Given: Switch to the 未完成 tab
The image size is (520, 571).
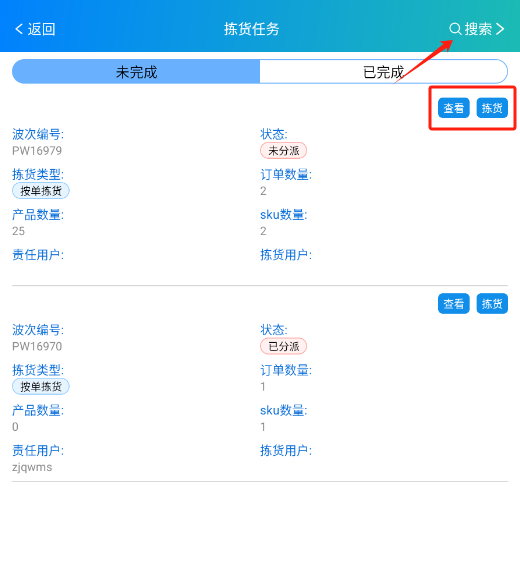Looking at the screenshot, I should 136,72.
